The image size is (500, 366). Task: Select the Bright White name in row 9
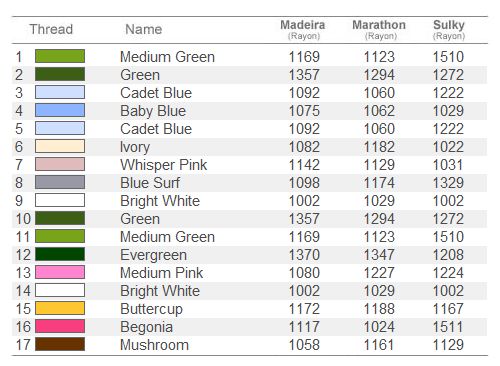[160, 201]
